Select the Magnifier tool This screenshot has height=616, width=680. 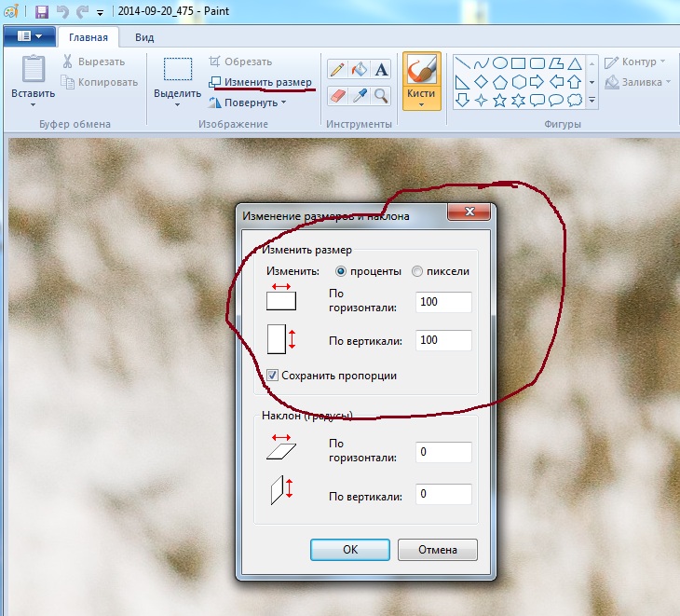tap(381, 95)
